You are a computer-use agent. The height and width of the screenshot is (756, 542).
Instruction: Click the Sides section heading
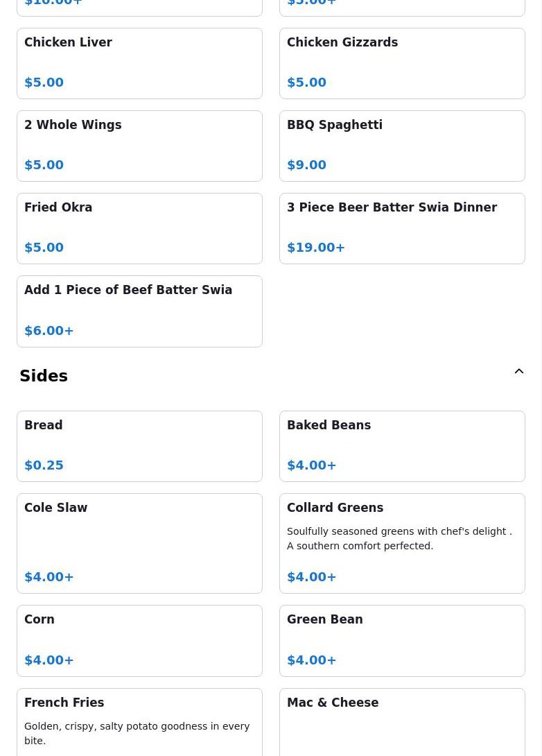point(44,376)
